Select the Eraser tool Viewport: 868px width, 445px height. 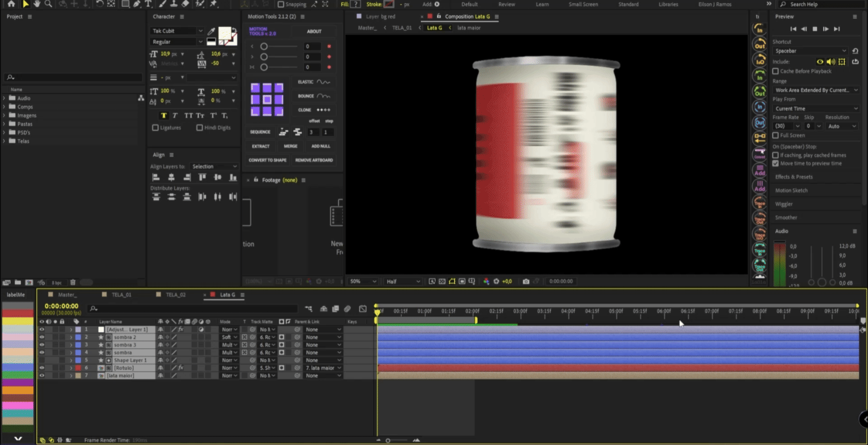[x=185, y=4]
